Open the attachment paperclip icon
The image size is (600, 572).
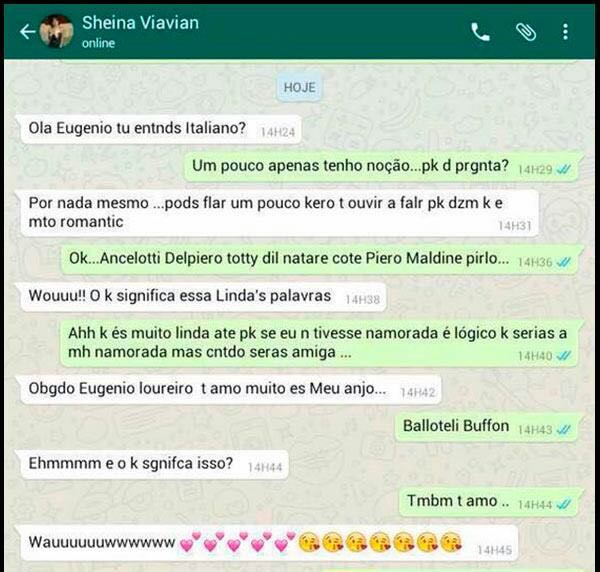point(526,32)
